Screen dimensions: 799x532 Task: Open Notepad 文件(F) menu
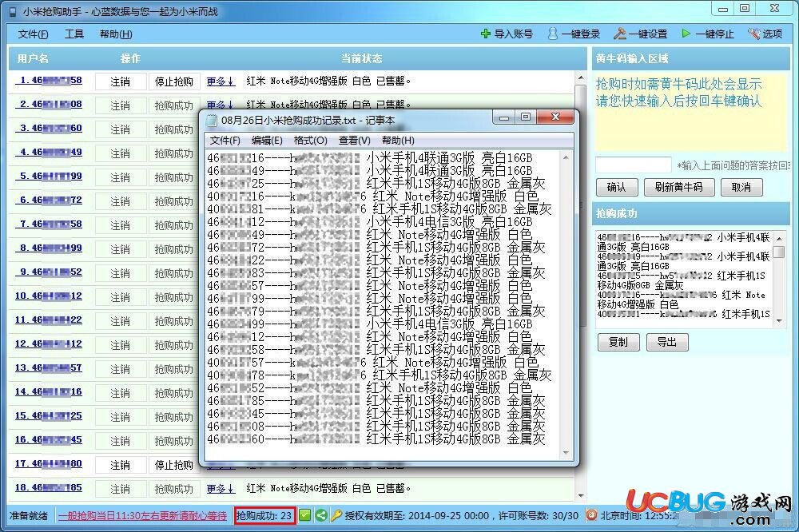pos(225,140)
